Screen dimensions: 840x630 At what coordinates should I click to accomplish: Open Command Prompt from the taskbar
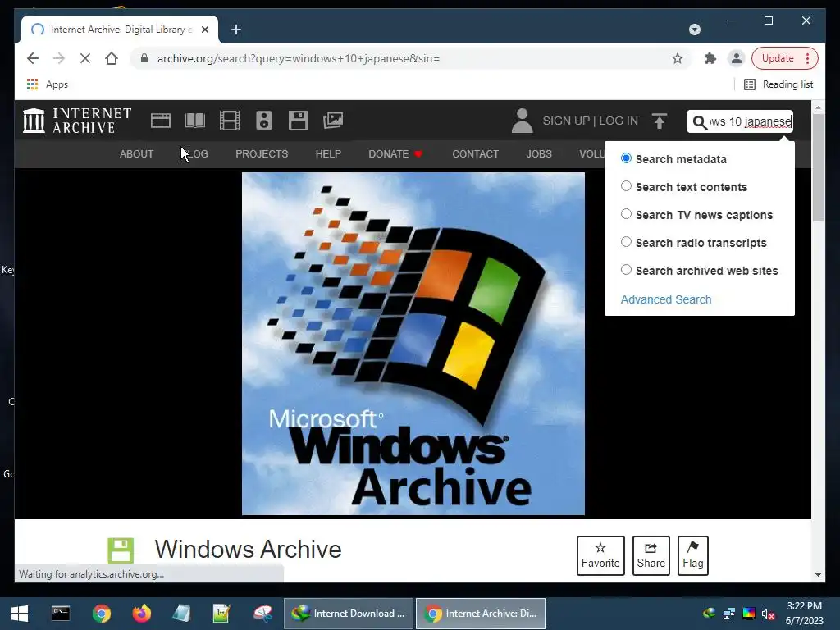click(x=61, y=614)
